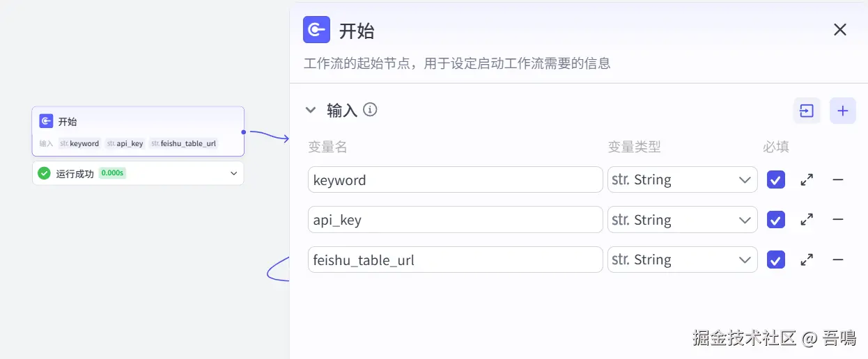Open the String type dropdown for feishu_table_url
Image resolution: width=868 pixels, height=359 pixels.
click(683, 260)
